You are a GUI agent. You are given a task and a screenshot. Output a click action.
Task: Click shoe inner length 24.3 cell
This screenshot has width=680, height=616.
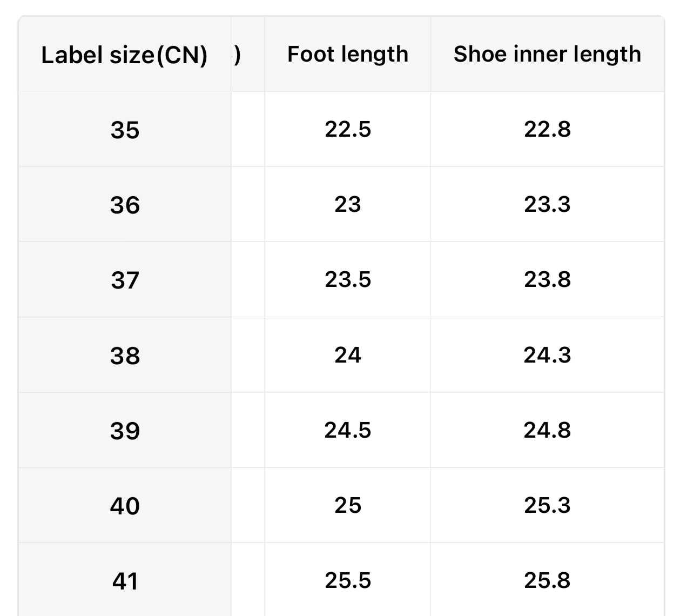(x=547, y=355)
